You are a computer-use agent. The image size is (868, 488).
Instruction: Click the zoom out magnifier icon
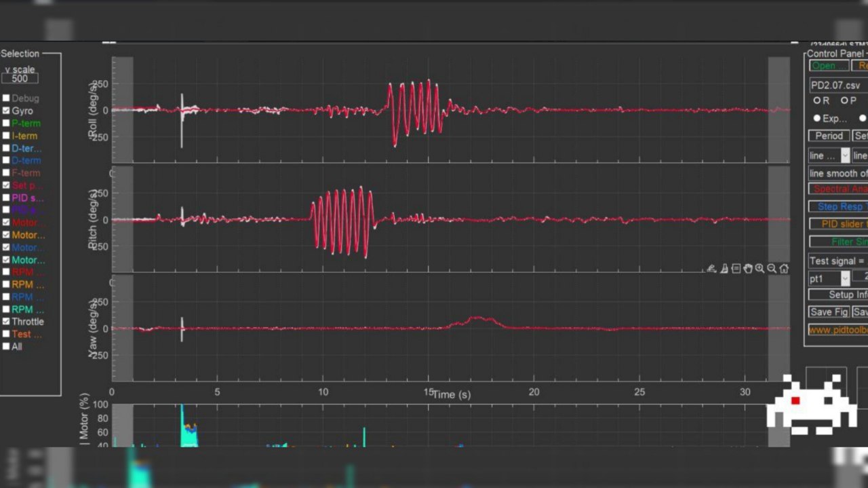(x=772, y=269)
